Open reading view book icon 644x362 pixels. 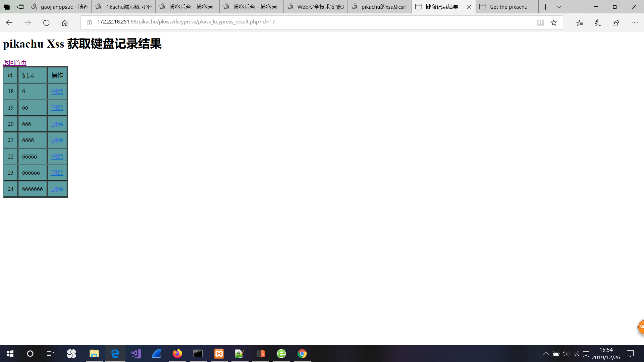[540, 23]
